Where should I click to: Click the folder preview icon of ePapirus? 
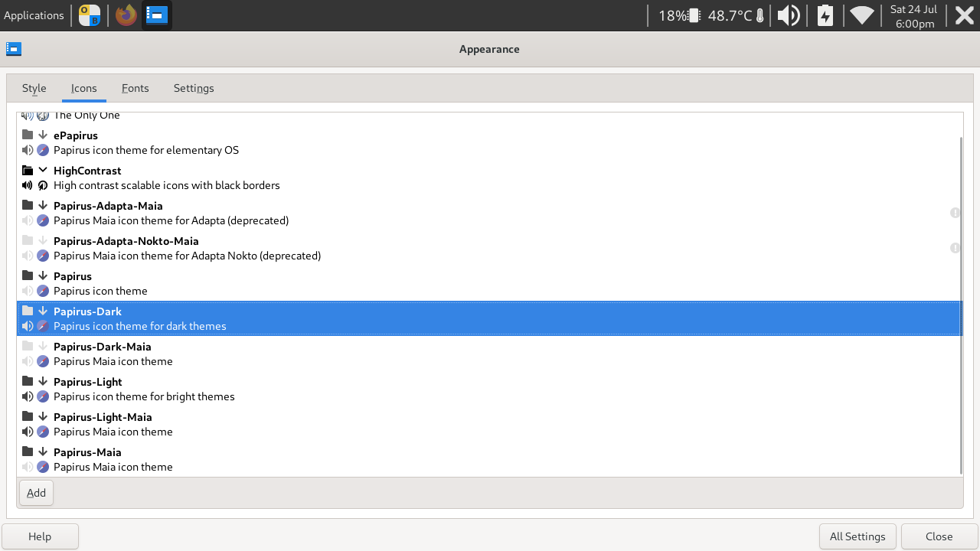[28, 135]
